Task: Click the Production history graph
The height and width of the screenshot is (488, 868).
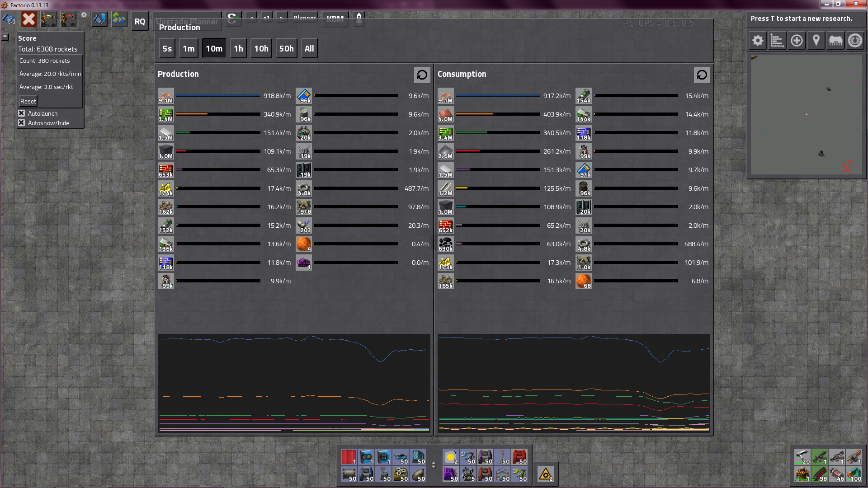Action: tap(294, 383)
